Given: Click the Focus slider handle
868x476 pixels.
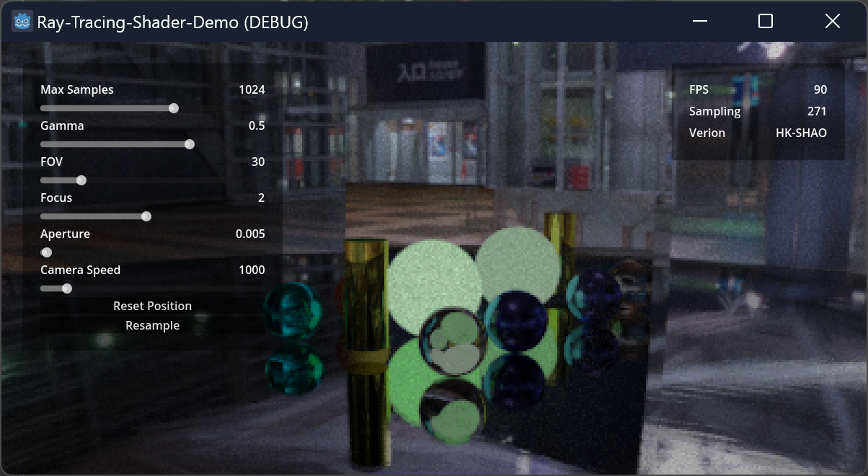Looking at the screenshot, I should [146, 216].
